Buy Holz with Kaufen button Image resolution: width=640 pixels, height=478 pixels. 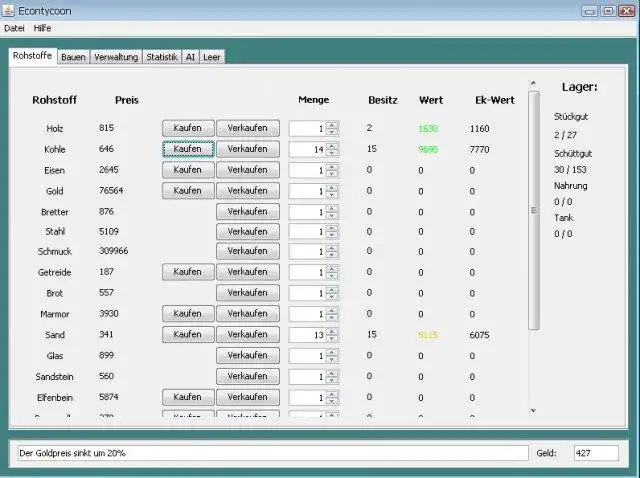(x=188, y=128)
